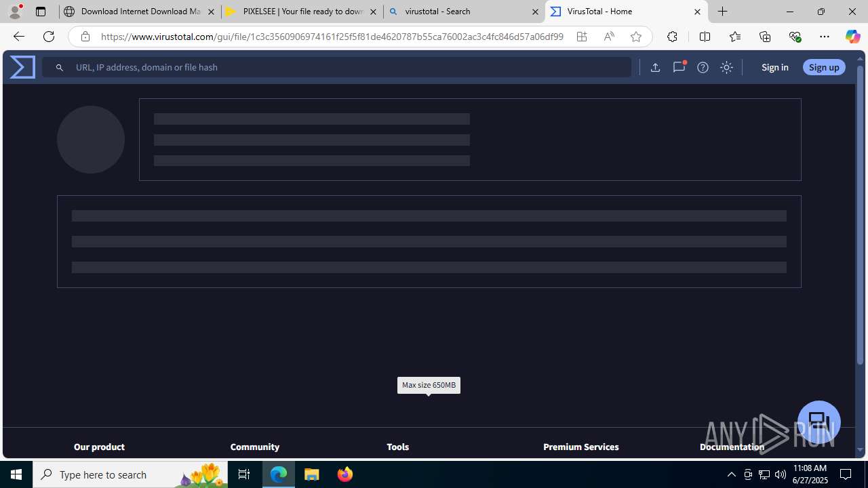Open network icon in system tray

click(x=764, y=474)
